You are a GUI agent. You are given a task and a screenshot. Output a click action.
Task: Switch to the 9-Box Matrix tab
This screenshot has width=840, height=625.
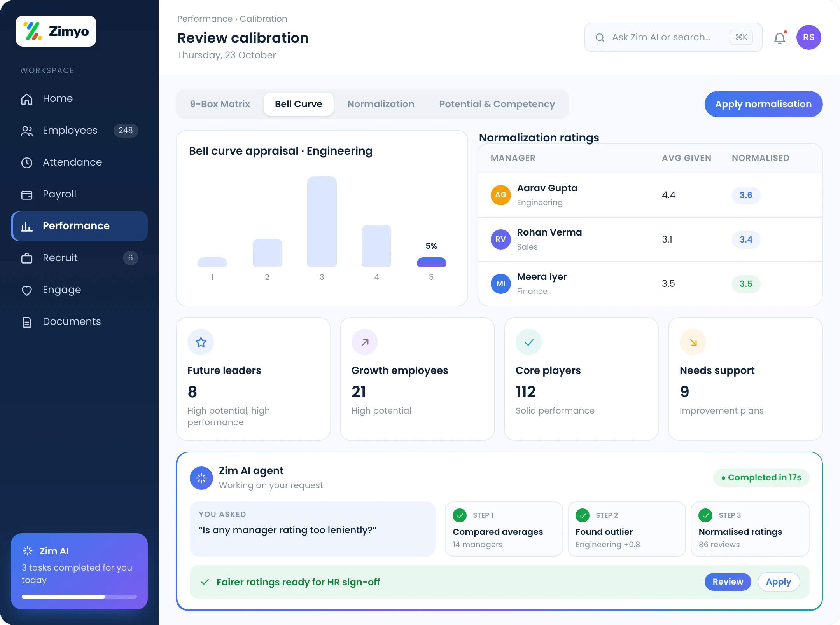[220, 104]
